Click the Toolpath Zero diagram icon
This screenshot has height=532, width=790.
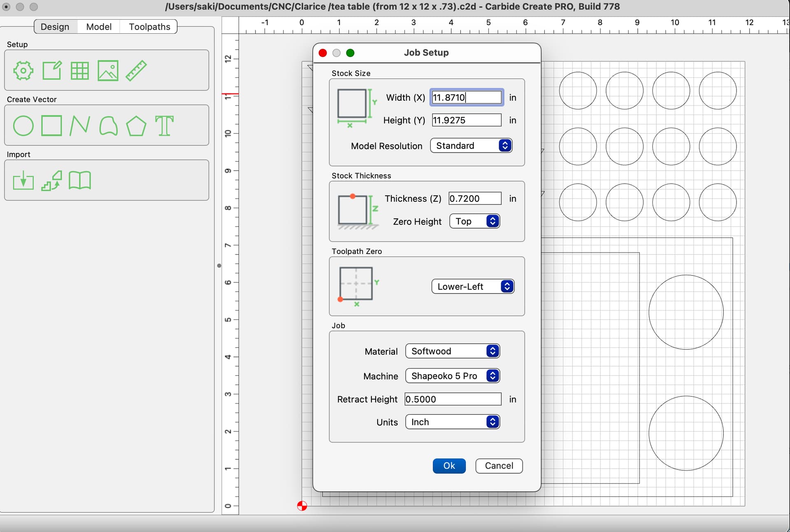click(x=358, y=287)
